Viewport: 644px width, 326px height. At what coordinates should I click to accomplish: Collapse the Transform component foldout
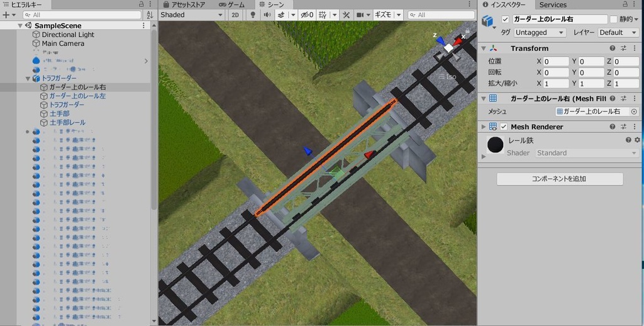point(484,48)
